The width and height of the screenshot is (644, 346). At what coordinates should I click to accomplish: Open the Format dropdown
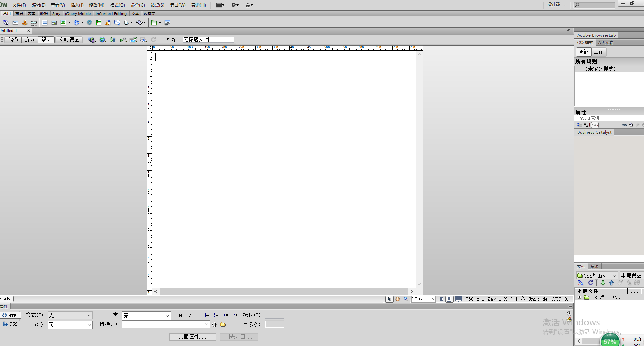[x=70, y=316]
